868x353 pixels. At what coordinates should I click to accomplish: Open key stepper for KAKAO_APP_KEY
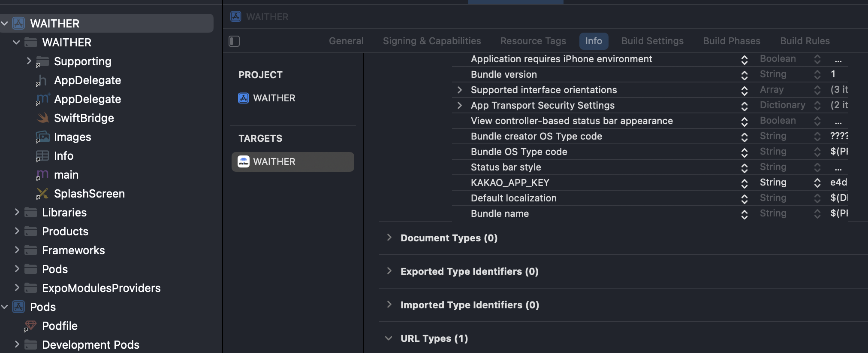point(744,183)
